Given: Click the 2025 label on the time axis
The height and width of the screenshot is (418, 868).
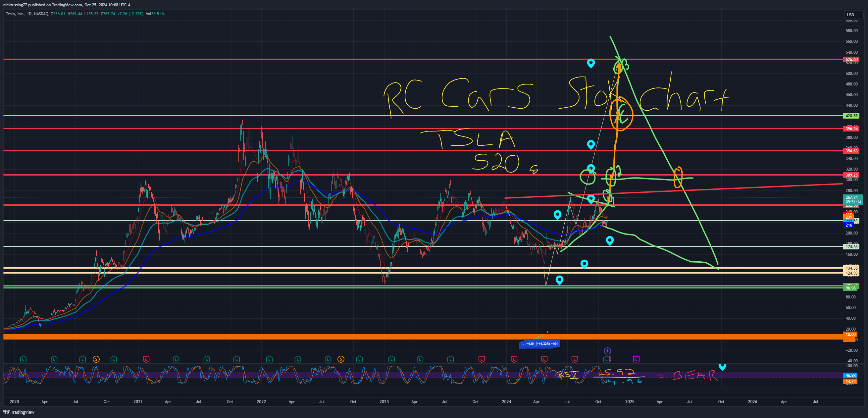Looking at the screenshot, I should point(630,402).
